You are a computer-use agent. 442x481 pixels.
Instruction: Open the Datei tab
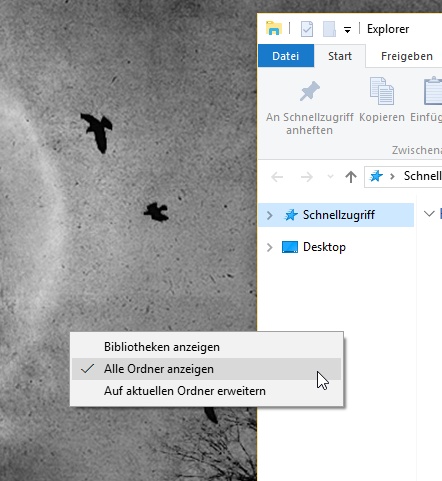[x=286, y=56]
